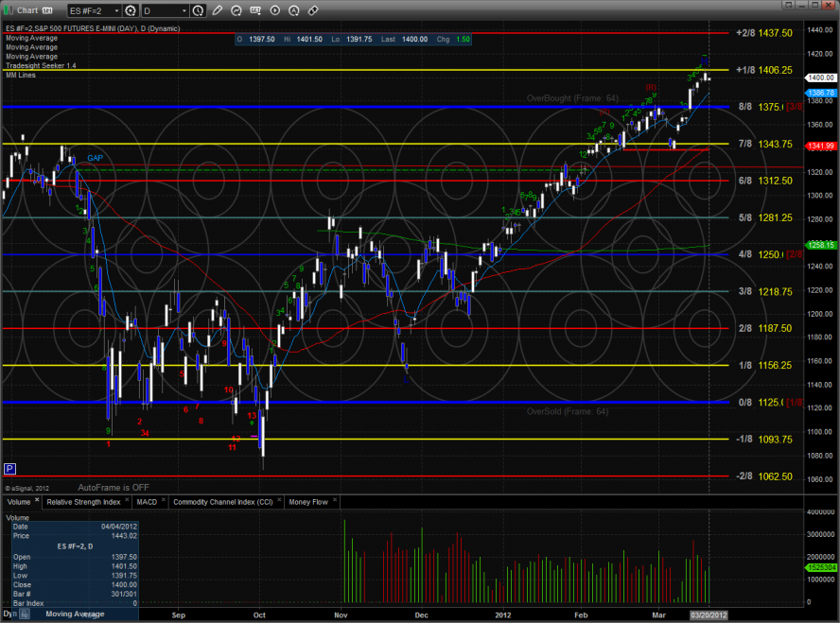Click the blue 1386.78 moving average marker

click(821, 93)
